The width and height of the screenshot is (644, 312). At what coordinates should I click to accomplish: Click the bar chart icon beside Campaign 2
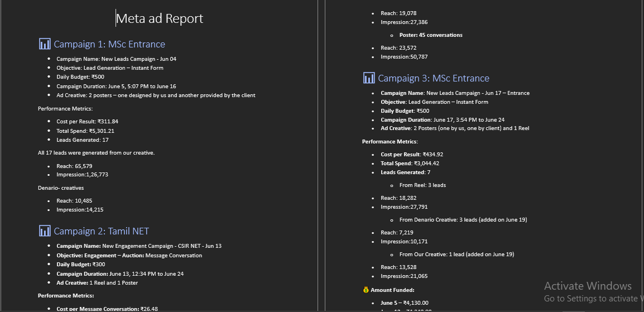(44, 231)
